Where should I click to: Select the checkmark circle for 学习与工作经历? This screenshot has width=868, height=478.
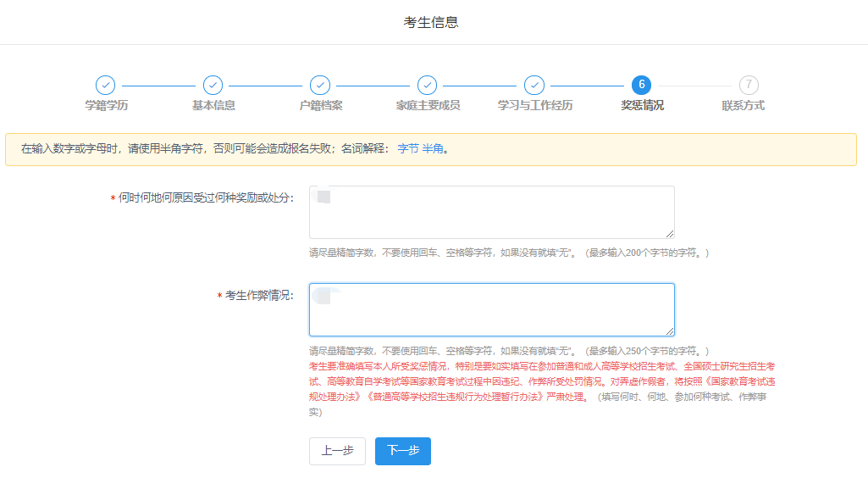pos(534,85)
